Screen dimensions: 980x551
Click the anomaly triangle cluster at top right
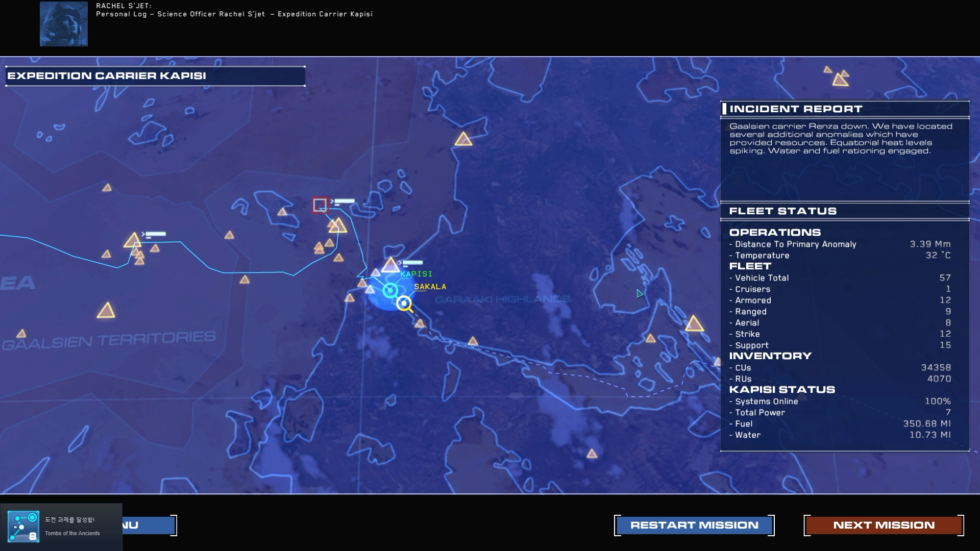840,78
